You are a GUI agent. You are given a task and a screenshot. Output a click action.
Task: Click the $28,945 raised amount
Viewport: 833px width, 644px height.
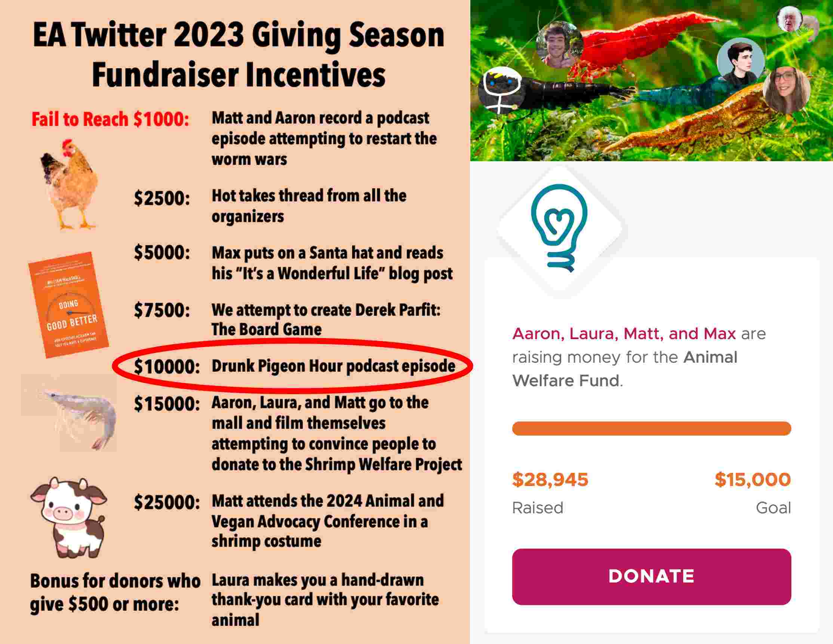click(x=550, y=479)
